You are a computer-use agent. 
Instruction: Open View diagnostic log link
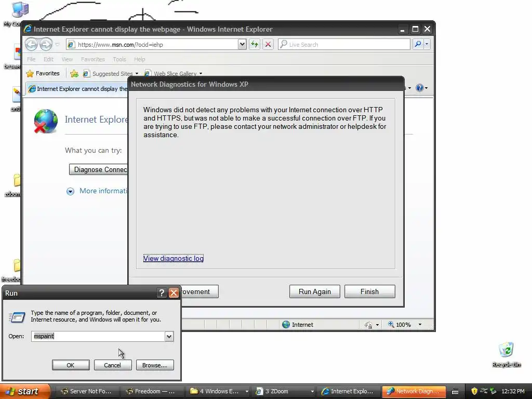174,258
